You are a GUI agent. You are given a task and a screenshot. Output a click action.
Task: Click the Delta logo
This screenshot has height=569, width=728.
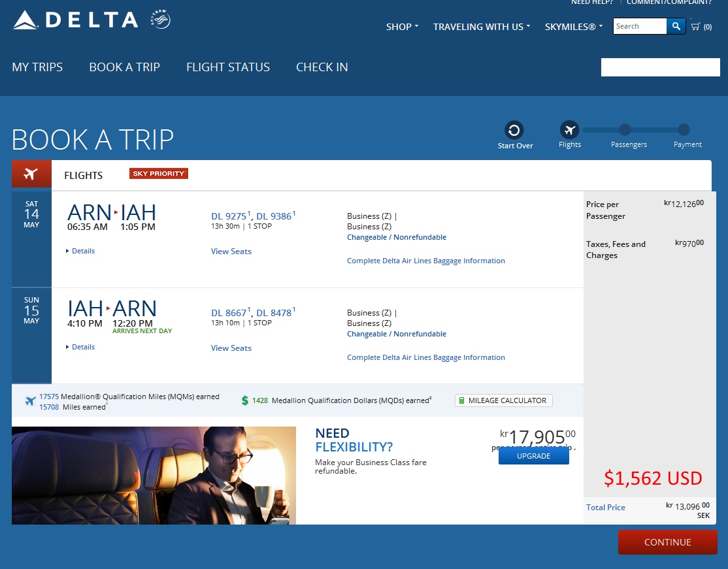[75, 20]
